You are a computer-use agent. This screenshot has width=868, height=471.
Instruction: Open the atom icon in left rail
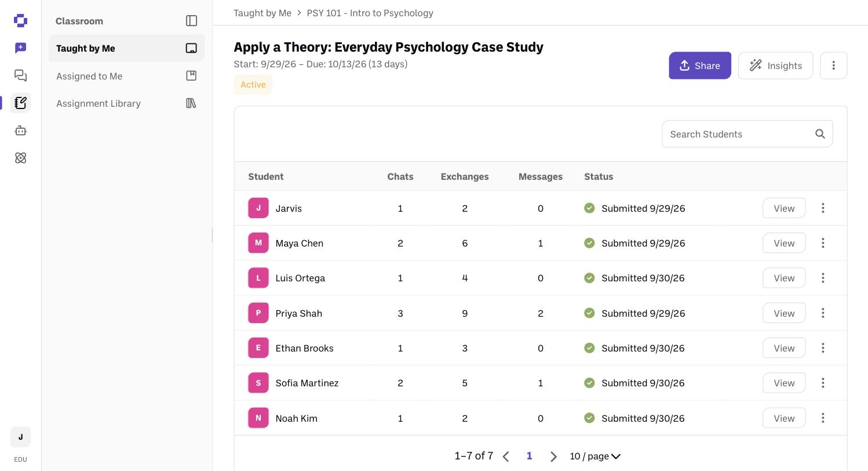[20, 158]
